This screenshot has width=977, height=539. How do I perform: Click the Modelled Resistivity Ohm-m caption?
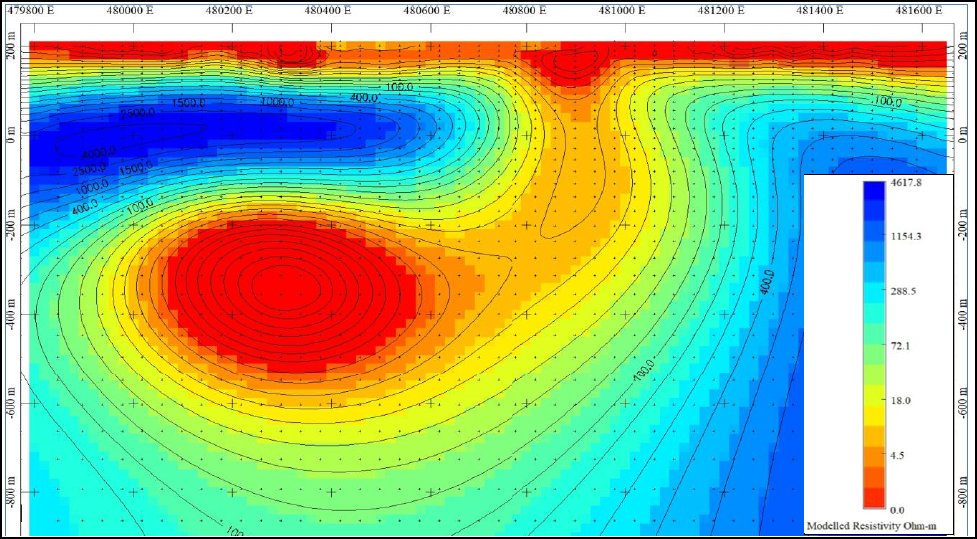coord(872,525)
